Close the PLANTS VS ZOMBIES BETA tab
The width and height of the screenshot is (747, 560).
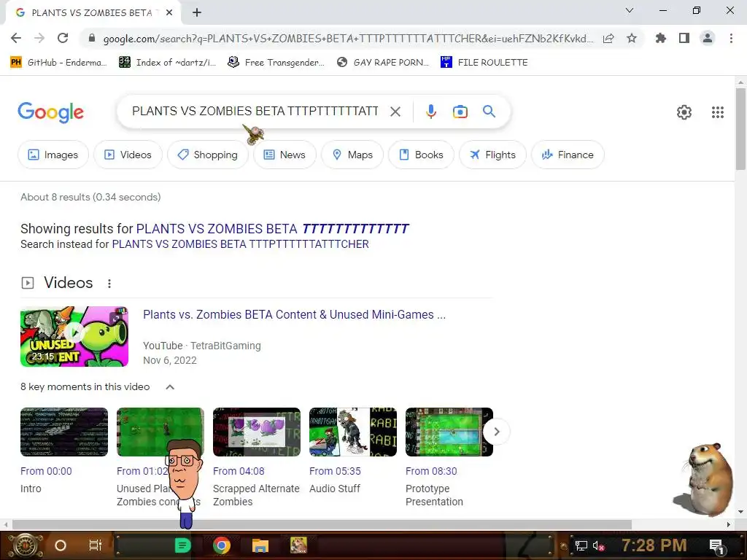[x=169, y=13]
